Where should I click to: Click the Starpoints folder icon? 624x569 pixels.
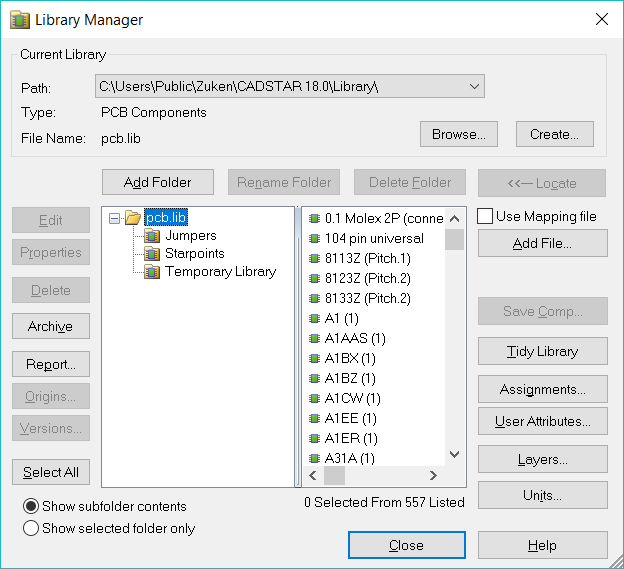(152, 254)
